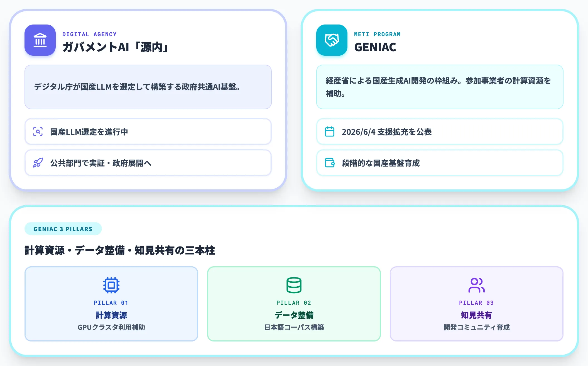This screenshot has height=366, width=588.
Task: Click the calendar icon by 2026/6/4 支援拡充を公表
Action: tap(330, 131)
